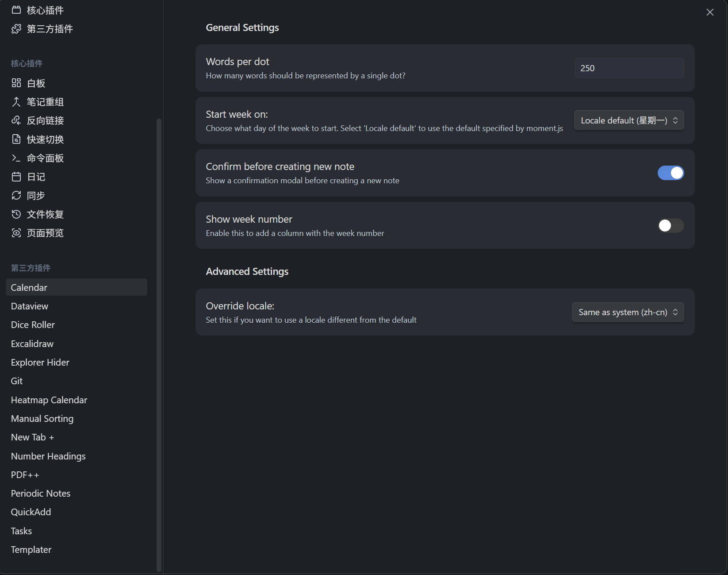
Task: Select the Backlinks (反向链接) link icon
Action: (x=16, y=120)
